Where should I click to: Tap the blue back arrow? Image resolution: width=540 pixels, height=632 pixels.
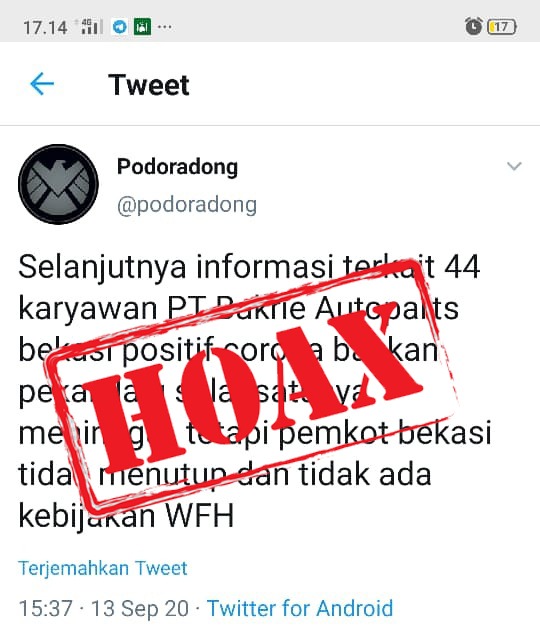pyautogui.click(x=42, y=84)
